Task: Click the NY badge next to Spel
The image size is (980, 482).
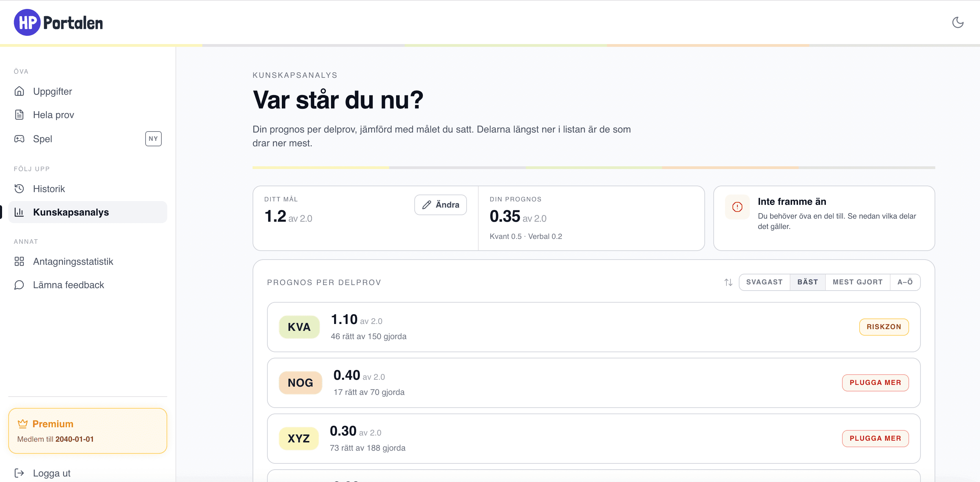Action: 153,139
